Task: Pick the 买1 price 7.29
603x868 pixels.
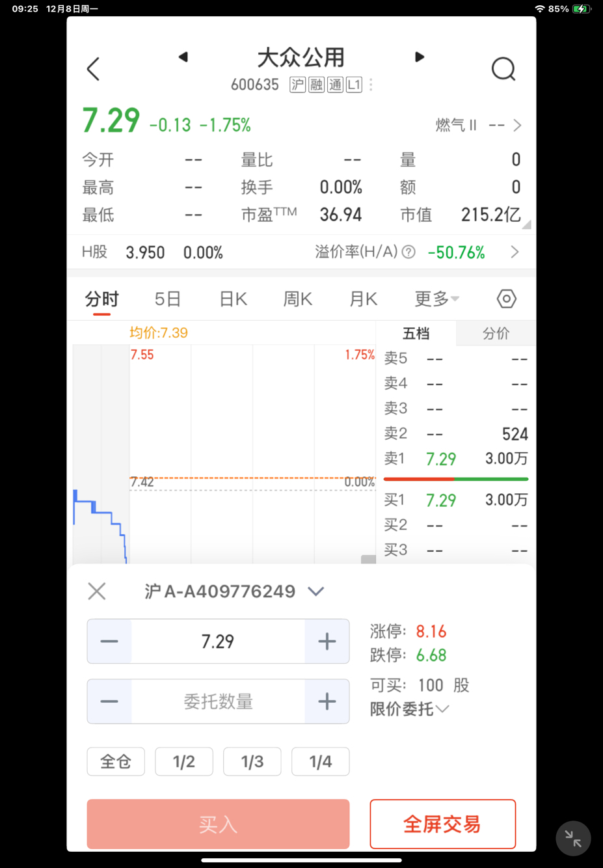Action: tap(441, 500)
